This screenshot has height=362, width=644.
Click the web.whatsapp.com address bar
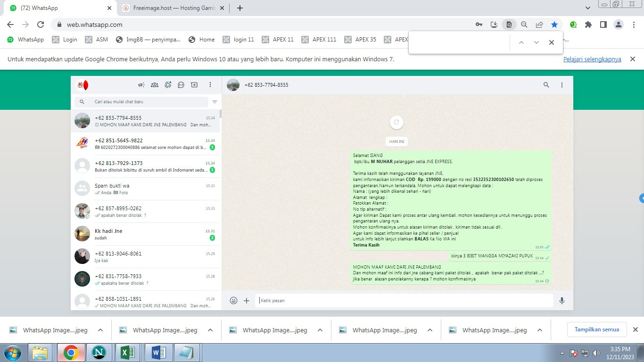tap(264, 25)
